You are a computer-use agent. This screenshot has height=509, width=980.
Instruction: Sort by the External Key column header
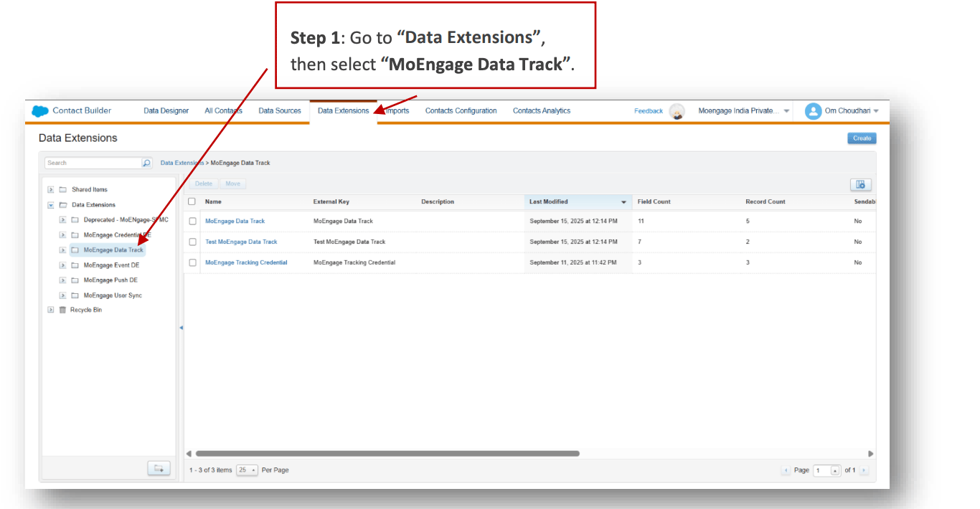pos(331,201)
